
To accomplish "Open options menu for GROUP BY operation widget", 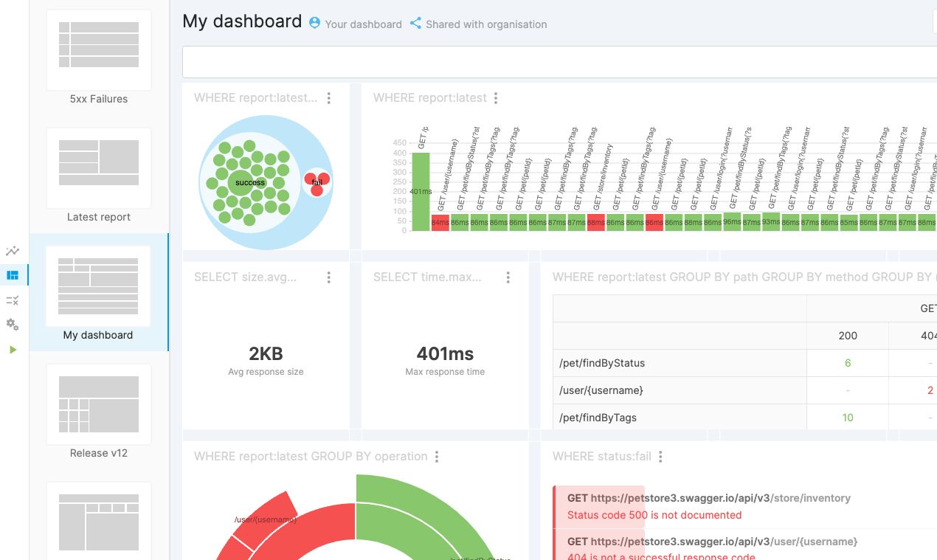I will [437, 457].
